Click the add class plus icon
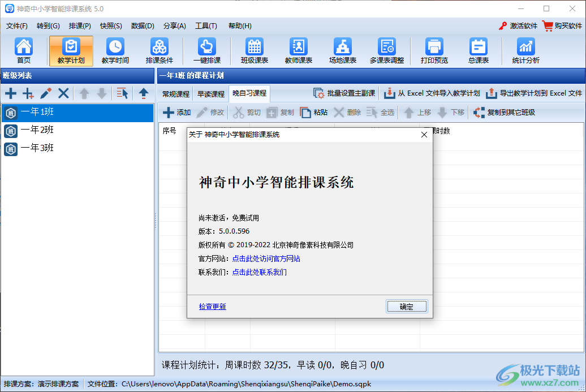 tap(11, 93)
